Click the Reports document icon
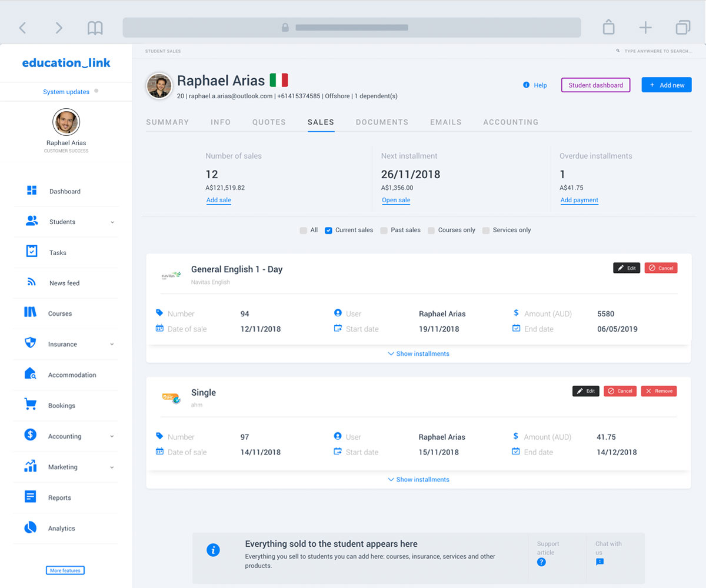Viewport: 706px width, 588px height. coord(31,497)
